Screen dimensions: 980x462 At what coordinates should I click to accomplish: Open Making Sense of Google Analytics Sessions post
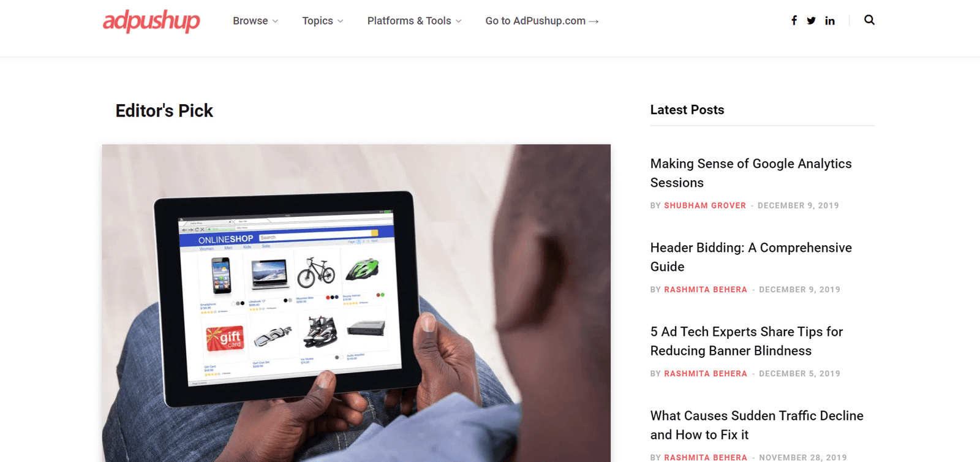tap(751, 173)
